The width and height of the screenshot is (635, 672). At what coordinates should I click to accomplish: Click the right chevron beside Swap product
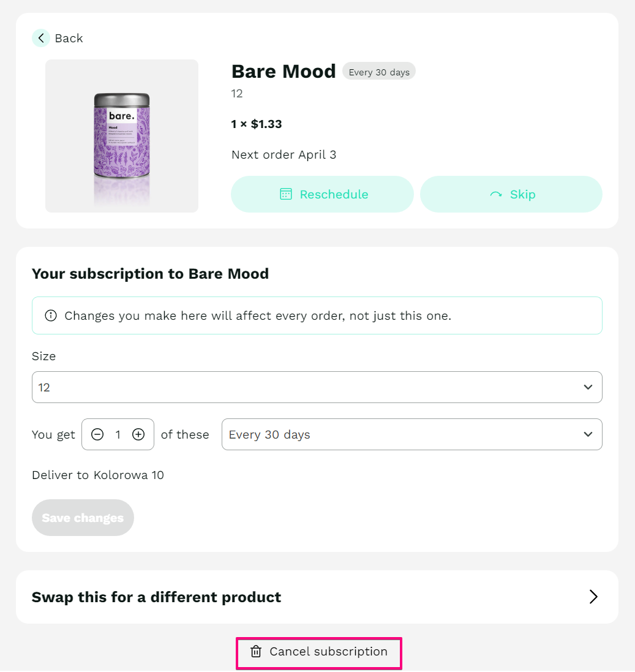point(593,597)
